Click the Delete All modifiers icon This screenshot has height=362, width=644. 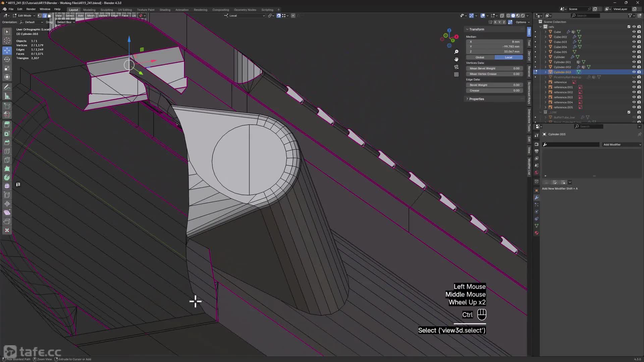coord(563,182)
